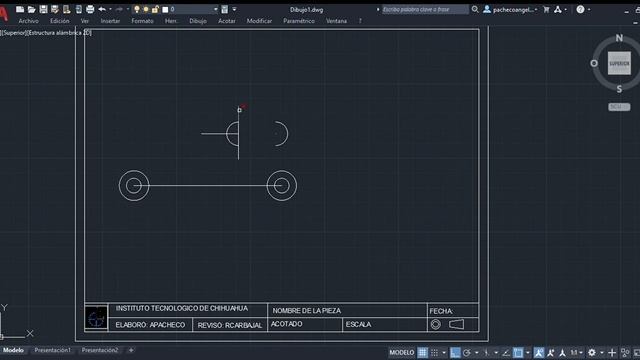The height and width of the screenshot is (360, 640).
Task: Toggle polar tracking icon
Action: [x=467, y=353]
